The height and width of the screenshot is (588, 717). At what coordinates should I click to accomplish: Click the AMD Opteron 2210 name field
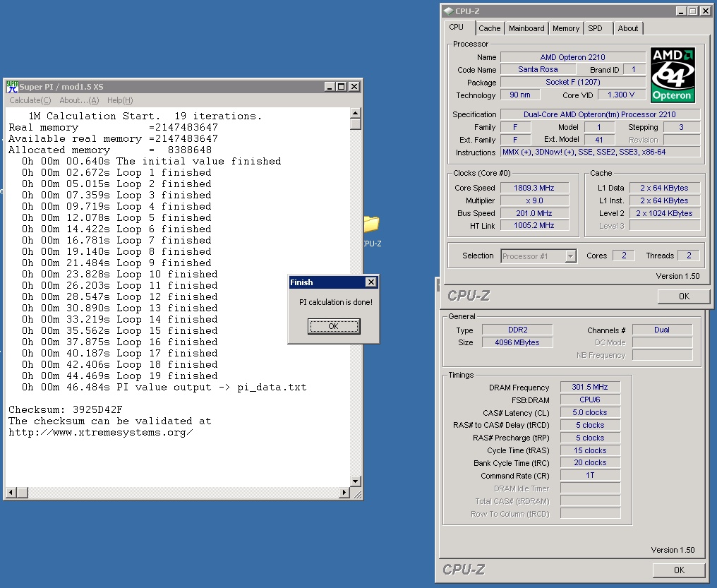[x=572, y=57]
